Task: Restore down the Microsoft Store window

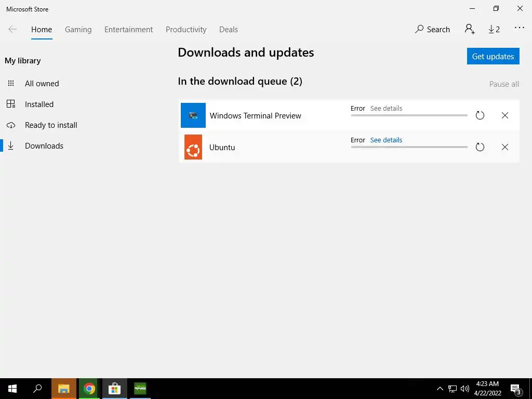Action: (x=496, y=8)
